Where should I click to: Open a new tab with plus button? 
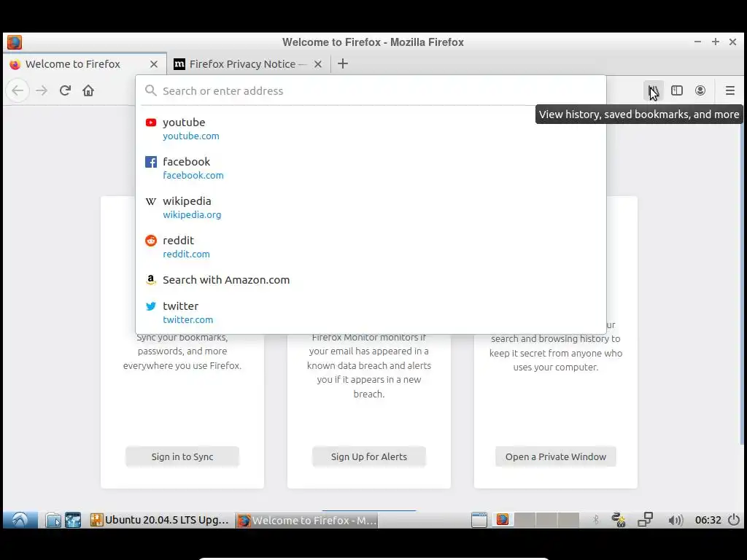(x=343, y=64)
